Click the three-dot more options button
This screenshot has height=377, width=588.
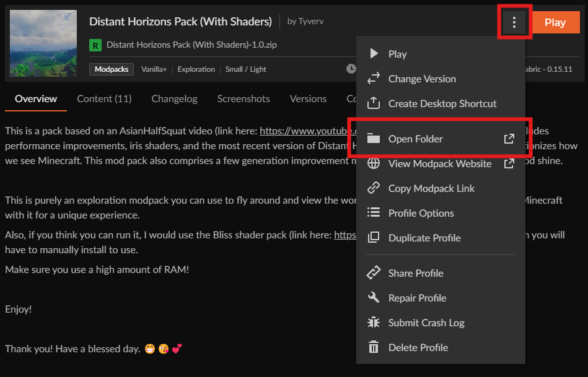pyautogui.click(x=514, y=22)
